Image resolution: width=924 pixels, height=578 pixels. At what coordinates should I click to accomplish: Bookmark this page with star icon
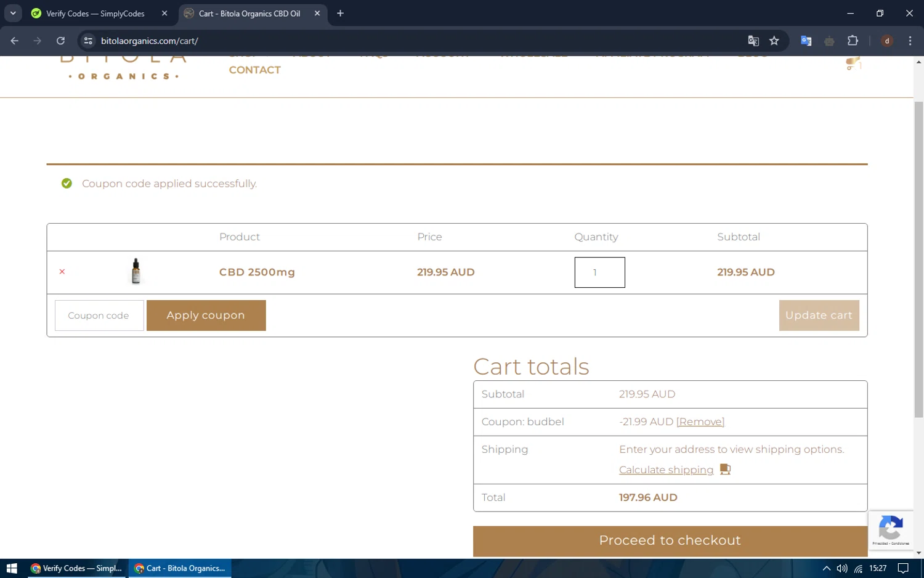tap(774, 41)
